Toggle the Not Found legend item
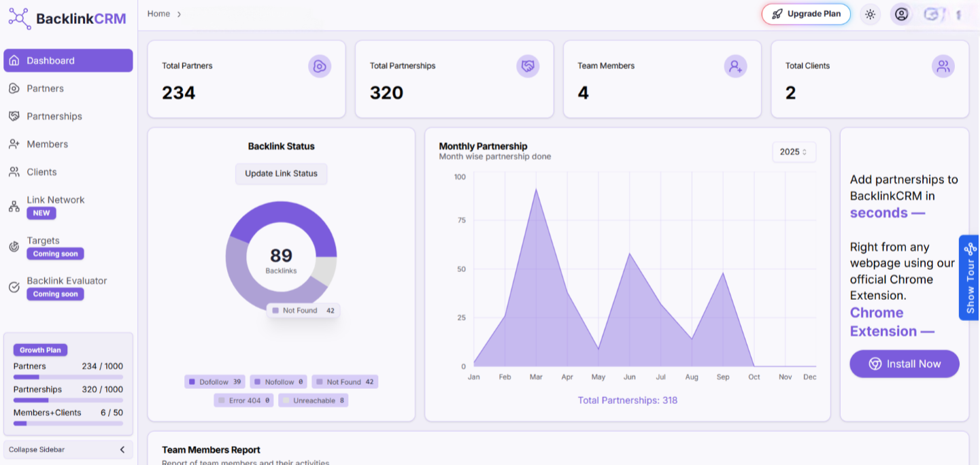This screenshot has height=465, width=980. 345,382
